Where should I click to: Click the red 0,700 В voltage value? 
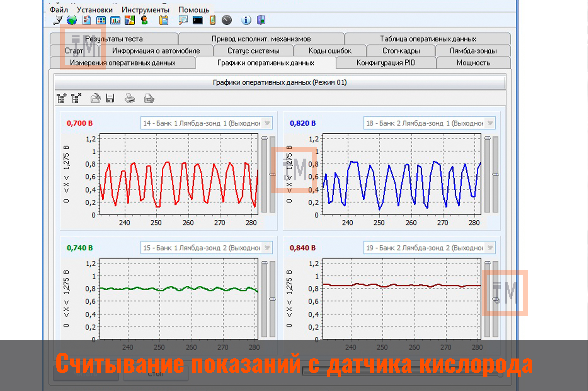pyautogui.click(x=80, y=123)
